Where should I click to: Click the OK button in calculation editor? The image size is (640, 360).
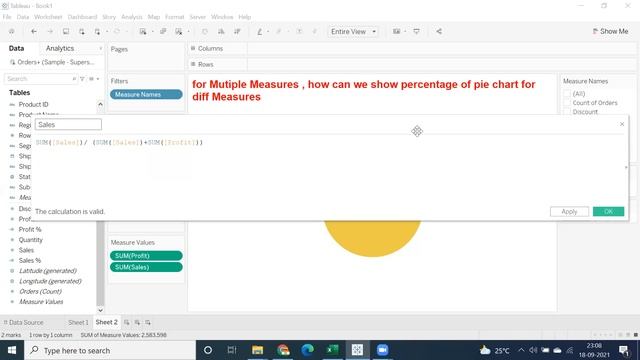point(608,211)
